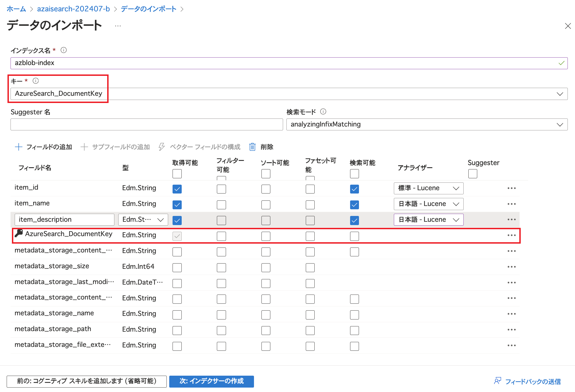Click the plus icon for サブフィールドの追加

point(84,147)
